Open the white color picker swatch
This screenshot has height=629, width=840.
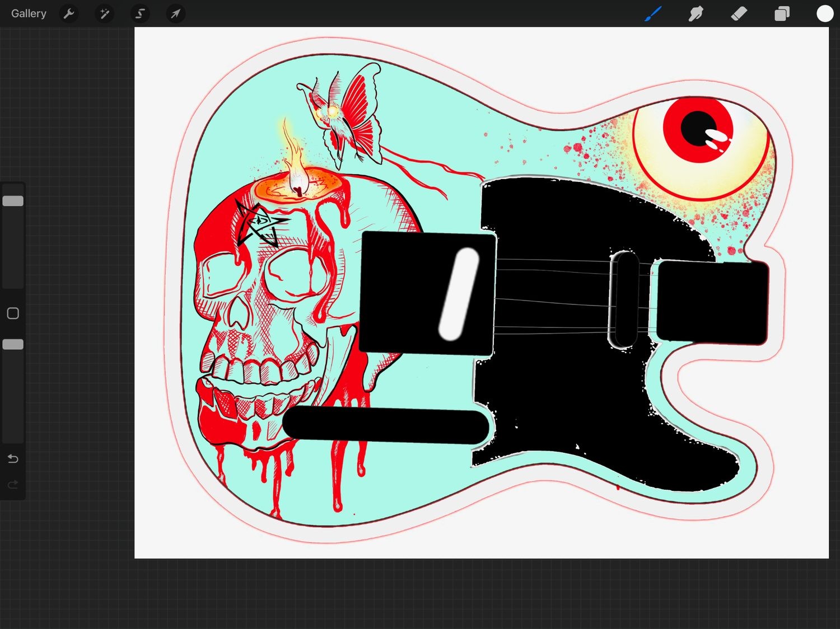coord(825,13)
